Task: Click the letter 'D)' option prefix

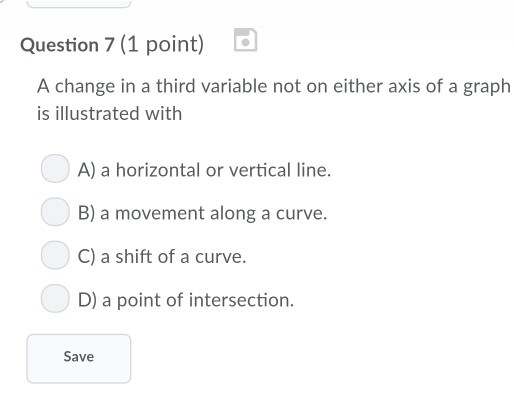Action: (87, 300)
